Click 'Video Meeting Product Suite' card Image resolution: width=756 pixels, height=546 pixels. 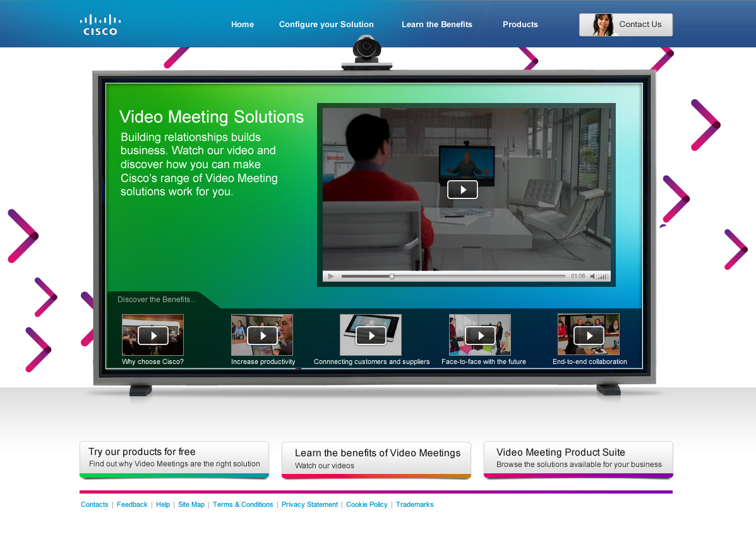(578, 459)
